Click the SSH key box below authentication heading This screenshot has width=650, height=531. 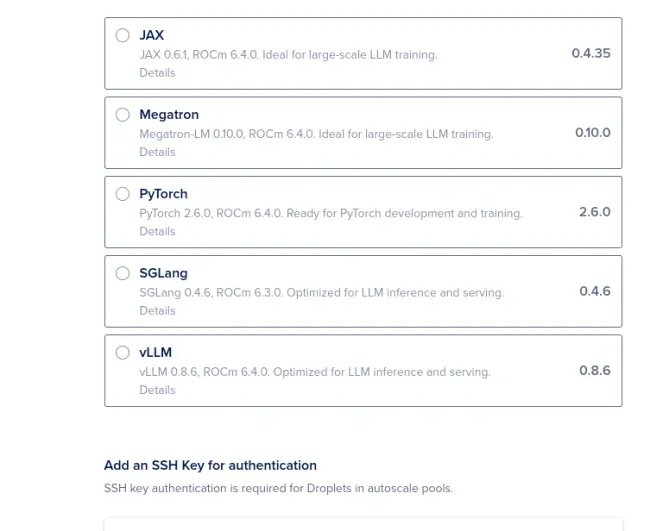pyautogui.click(x=363, y=524)
